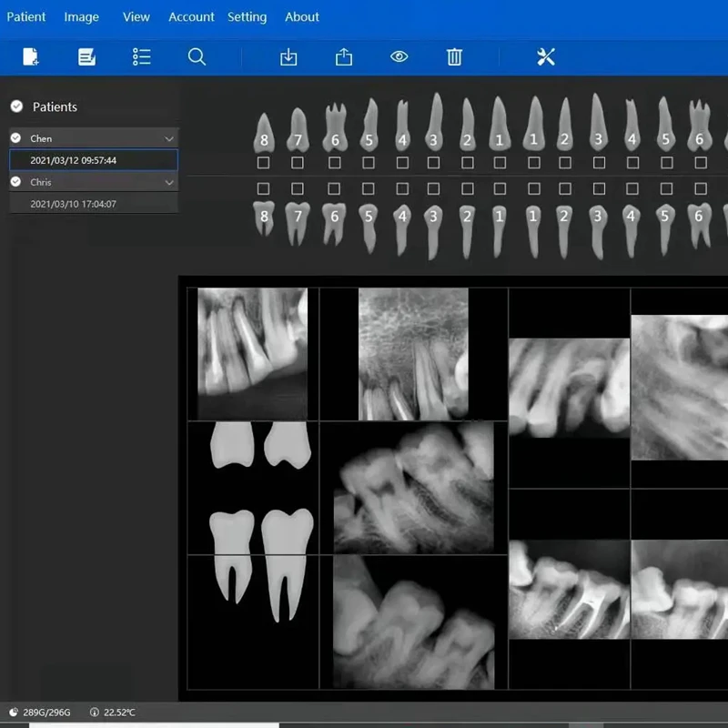Open the Setting menu

point(247,16)
